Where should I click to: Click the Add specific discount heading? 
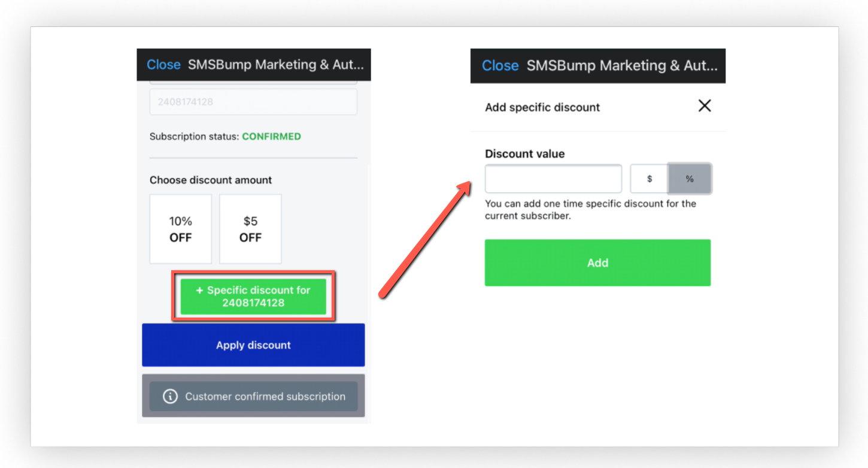tap(542, 107)
